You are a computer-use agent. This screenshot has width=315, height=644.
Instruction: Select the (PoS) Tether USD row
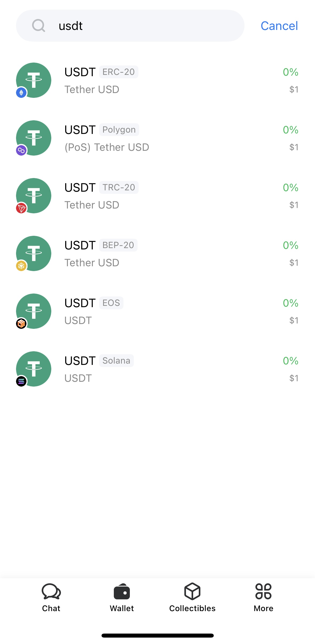pos(157,138)
